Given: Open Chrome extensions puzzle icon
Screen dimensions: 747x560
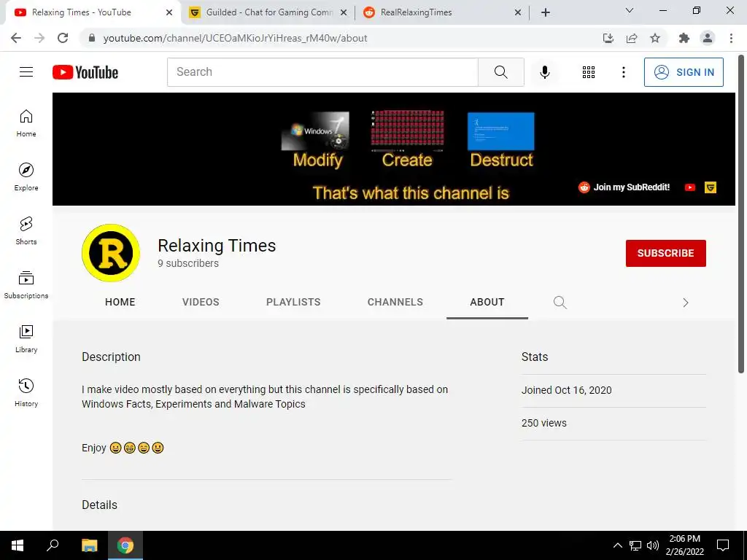Looking at the screenshot, I should click(684, 38).
